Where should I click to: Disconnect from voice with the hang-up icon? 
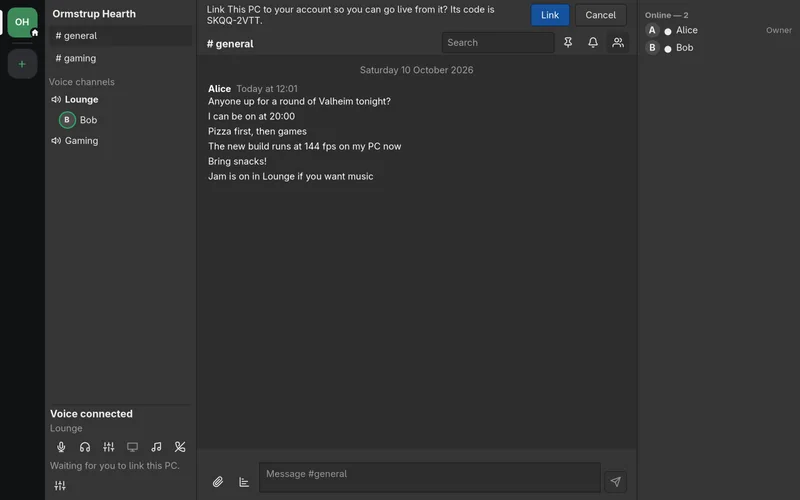(180, 447)
